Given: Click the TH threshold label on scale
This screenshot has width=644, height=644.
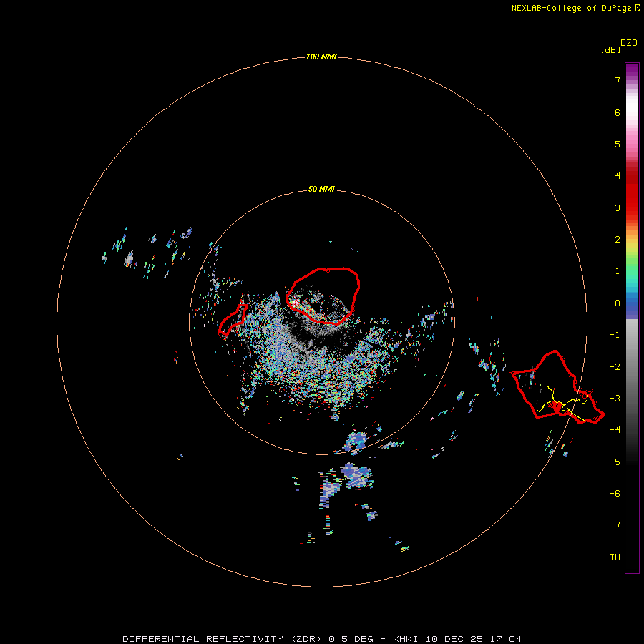Looking at the screenshot, I should click(x=615, y=557).
